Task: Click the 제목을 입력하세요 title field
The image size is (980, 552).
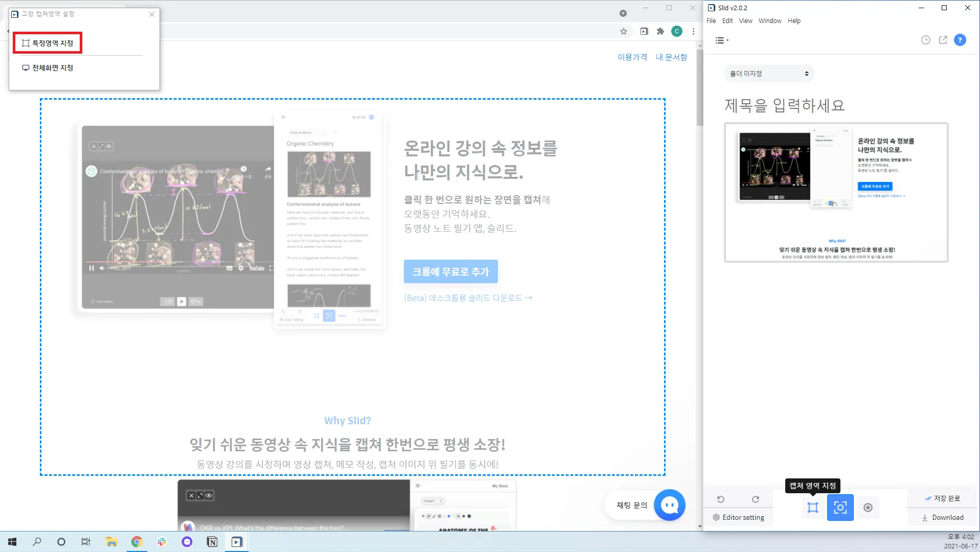Action: click(x=785, y=106)
